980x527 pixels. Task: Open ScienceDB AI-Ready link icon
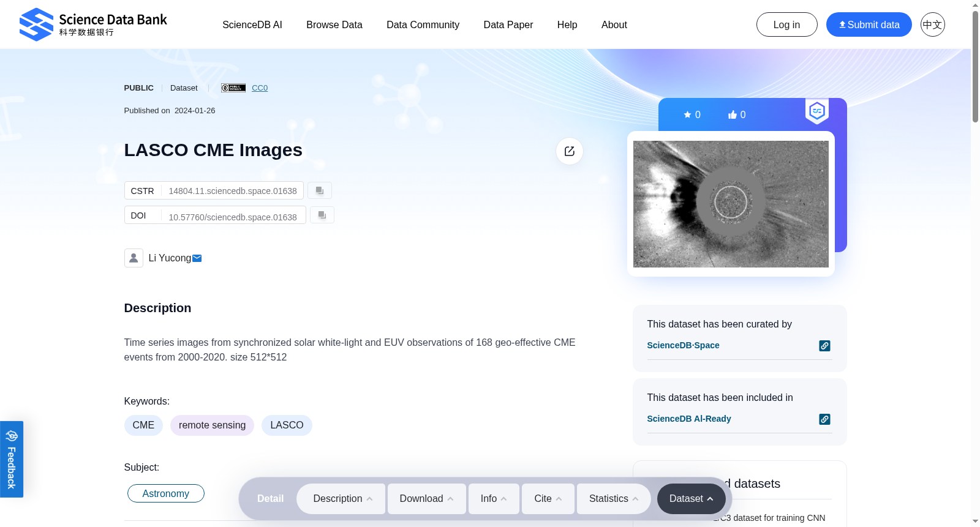(825, 419)
